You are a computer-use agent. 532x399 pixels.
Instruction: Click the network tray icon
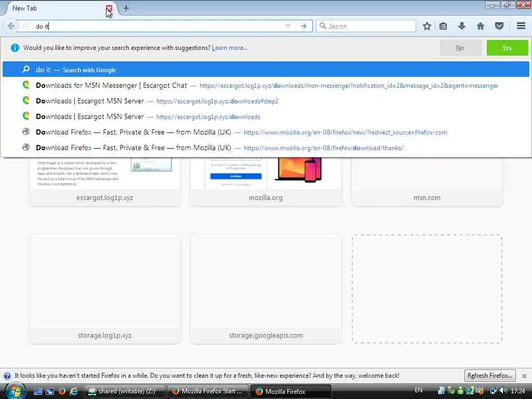pyautogui.click(x=494, y=391)
